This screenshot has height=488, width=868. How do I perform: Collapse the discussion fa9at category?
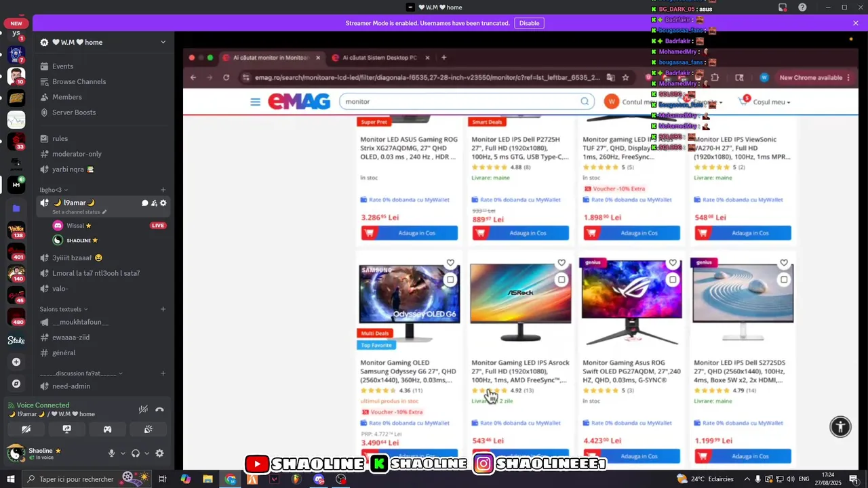pyautogui.click(x=81, y=373)
